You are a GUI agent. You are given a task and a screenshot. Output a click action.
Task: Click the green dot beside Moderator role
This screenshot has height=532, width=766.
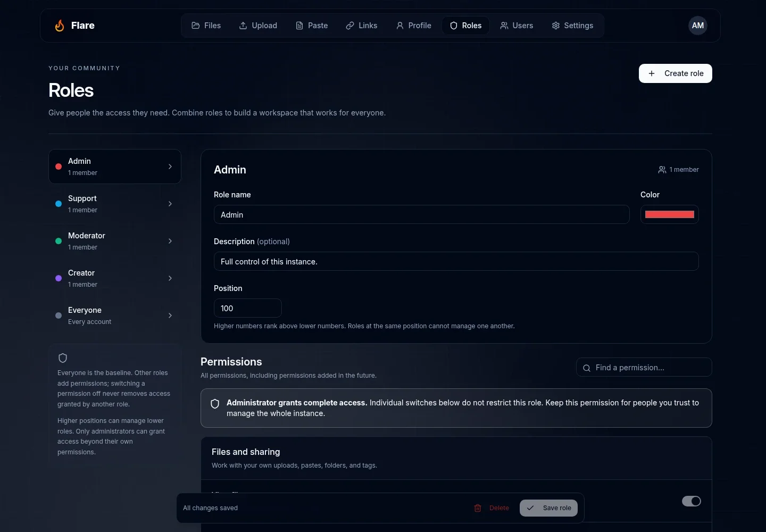pos(59,241)
